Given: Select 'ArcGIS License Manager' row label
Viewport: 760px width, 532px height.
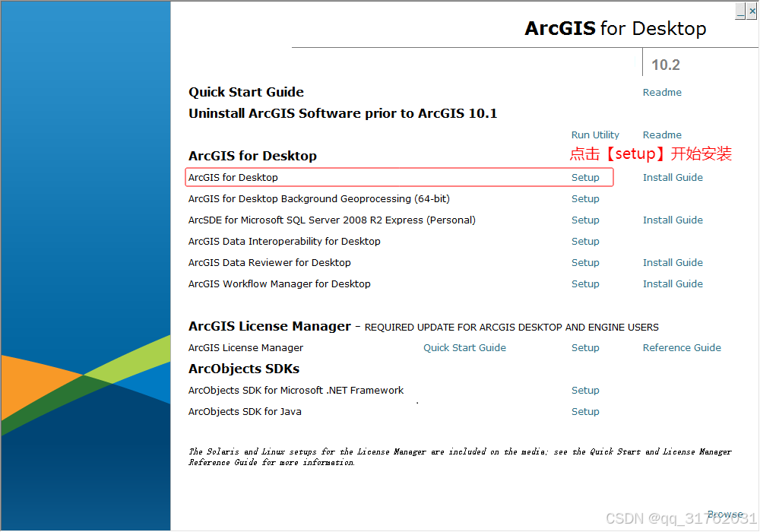Looking at the screenshot, I should 245,348.
